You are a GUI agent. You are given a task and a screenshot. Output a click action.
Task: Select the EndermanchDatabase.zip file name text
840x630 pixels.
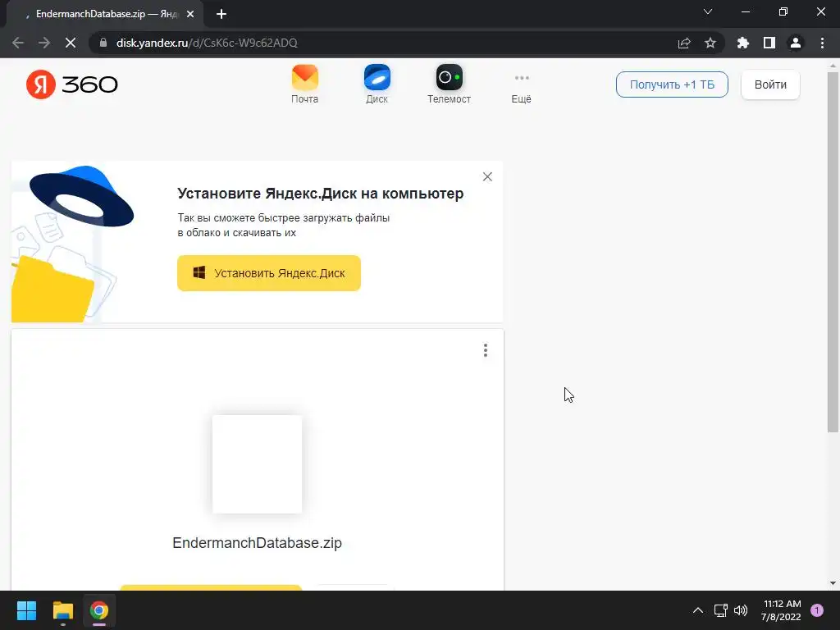click(x=257, y=543)
